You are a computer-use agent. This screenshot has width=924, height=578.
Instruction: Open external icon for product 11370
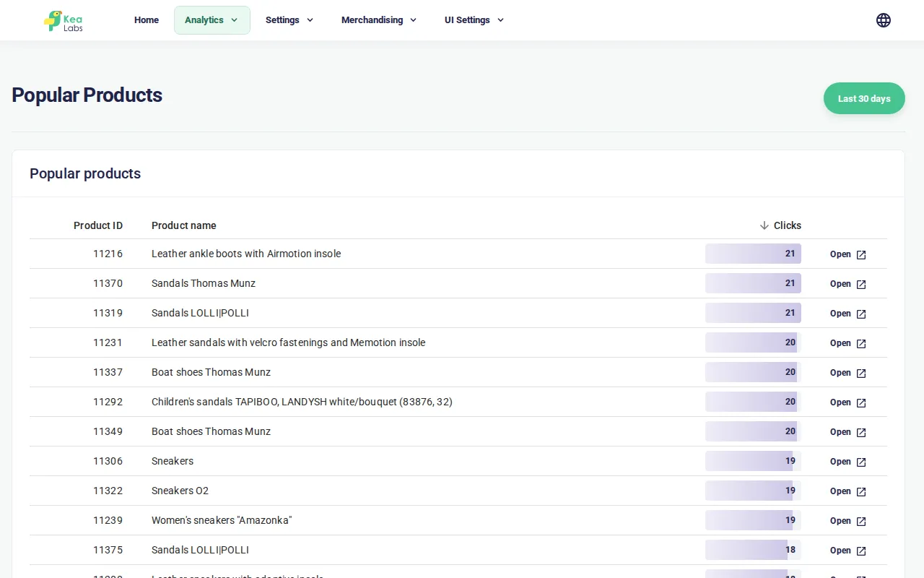click(x=861, y=284)
